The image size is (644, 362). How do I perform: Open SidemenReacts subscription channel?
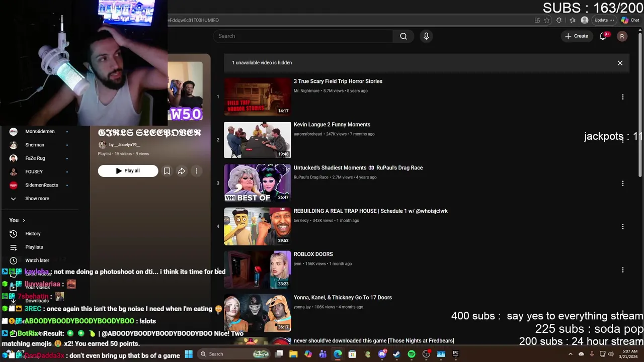41,185
